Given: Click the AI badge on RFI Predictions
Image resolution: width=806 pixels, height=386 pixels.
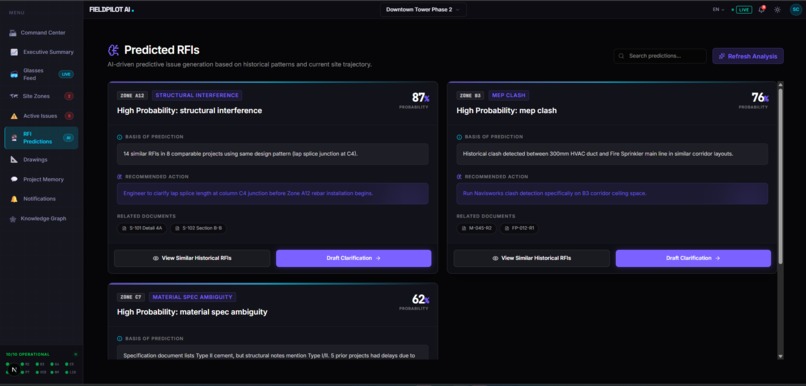Looking at the screenshot, I should 68,138.
